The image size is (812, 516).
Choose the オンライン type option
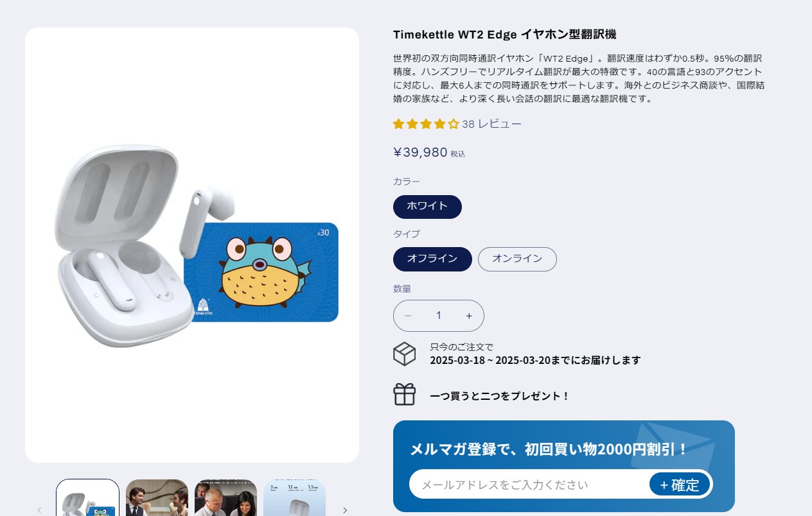pos(517,259)
